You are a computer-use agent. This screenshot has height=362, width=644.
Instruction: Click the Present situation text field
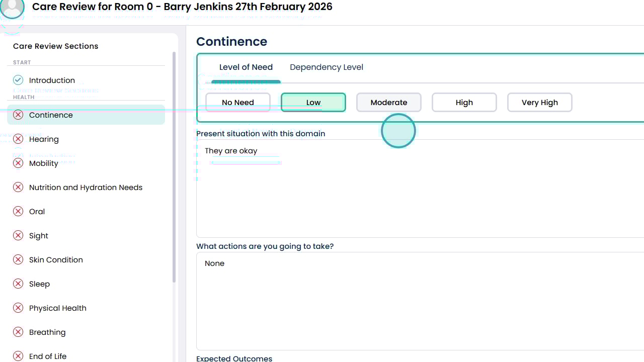(420, 191)
